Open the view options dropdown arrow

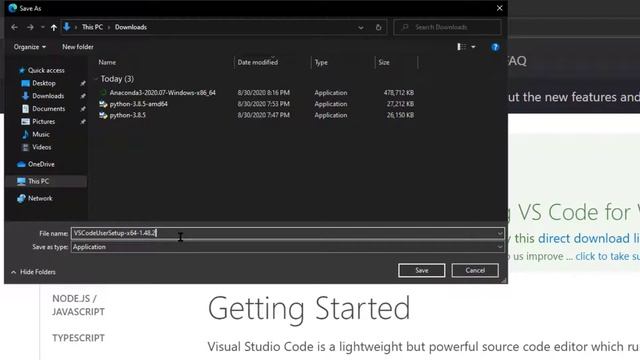tap(473, 47)
